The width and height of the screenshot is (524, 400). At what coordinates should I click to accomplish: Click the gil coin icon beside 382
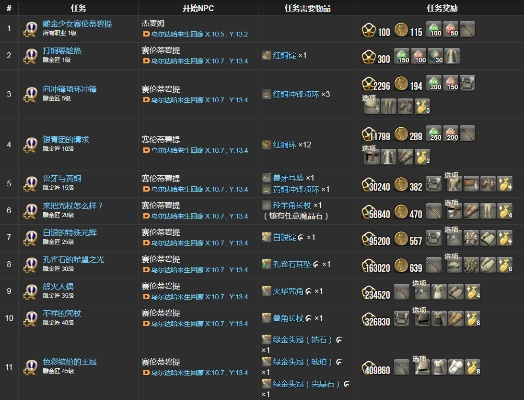coord(401,184)
